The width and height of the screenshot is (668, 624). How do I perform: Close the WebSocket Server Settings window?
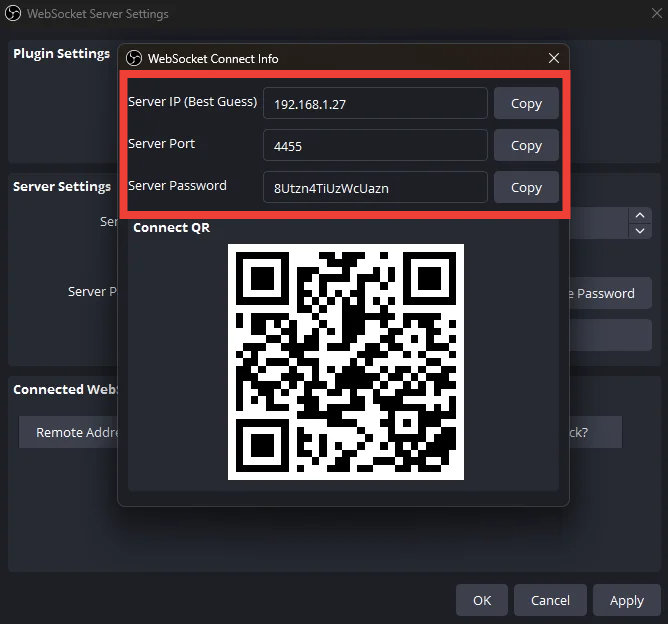[656, 13]
